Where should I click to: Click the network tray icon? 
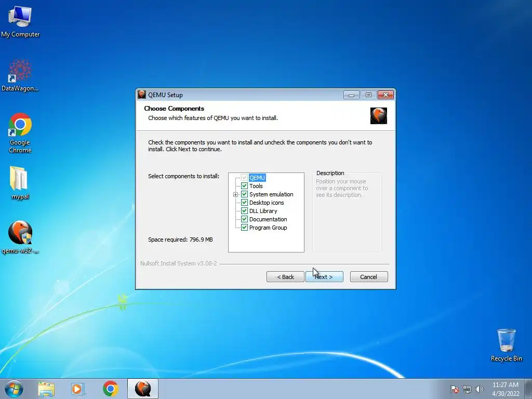[467, 389]
